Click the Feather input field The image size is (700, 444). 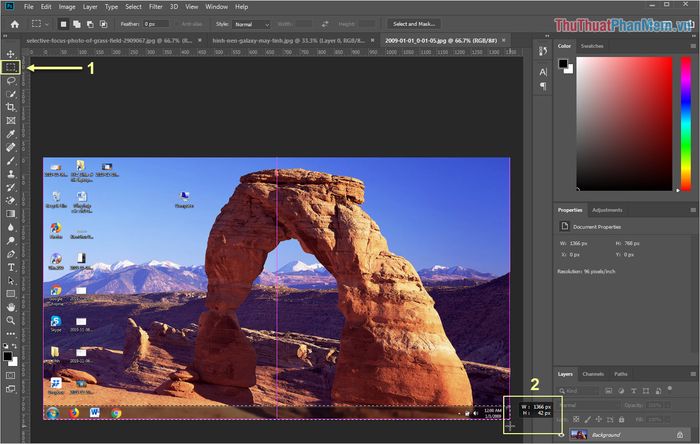[x=156, y=24]
